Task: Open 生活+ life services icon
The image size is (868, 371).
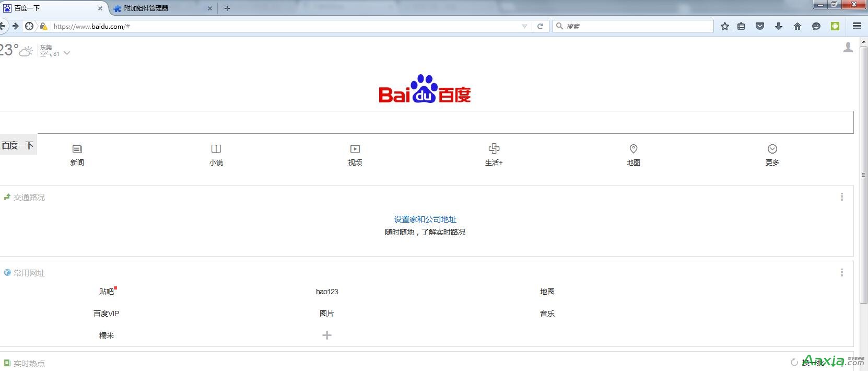Action: point(494,149)
